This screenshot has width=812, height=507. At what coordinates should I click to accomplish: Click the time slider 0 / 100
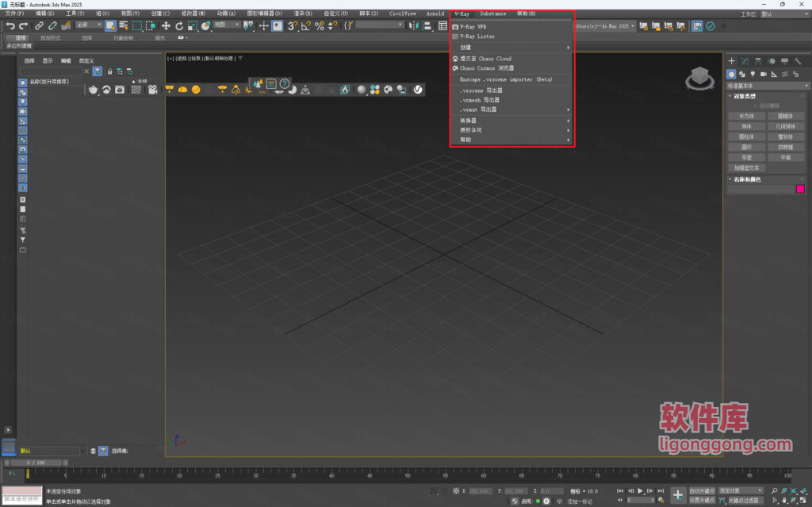point(36,463)
